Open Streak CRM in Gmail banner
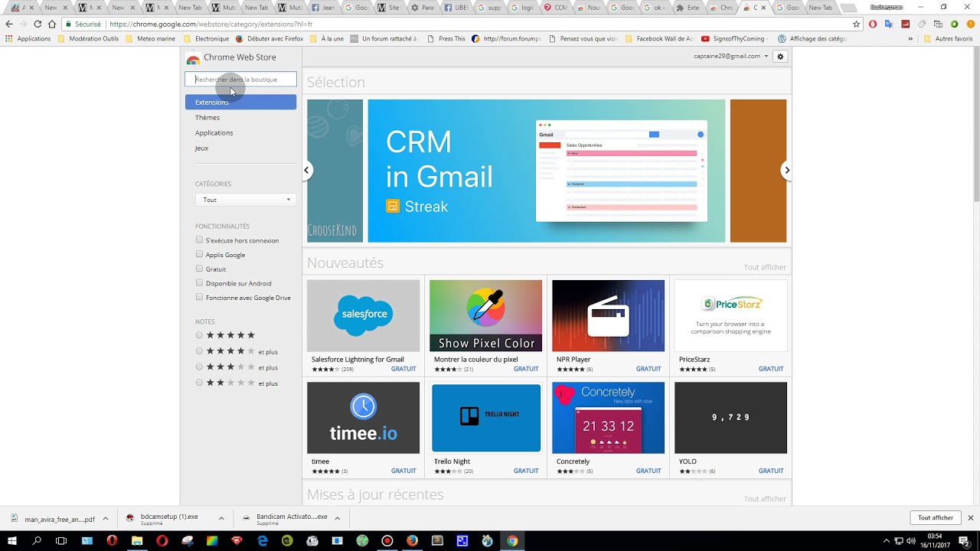Viewport: 980px width, 551px height. pos(547,171)
